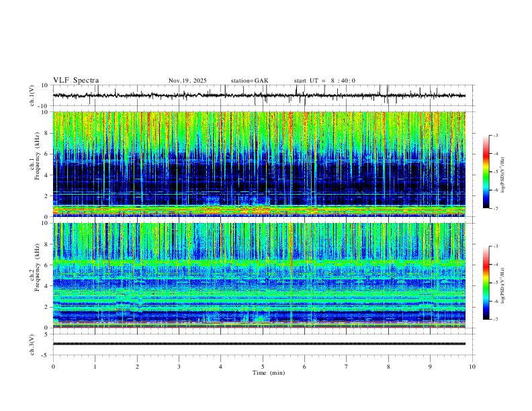Click the ch.3 voltage trace band
The height and width of the screenshot is (411, 532).
(259, 344)
